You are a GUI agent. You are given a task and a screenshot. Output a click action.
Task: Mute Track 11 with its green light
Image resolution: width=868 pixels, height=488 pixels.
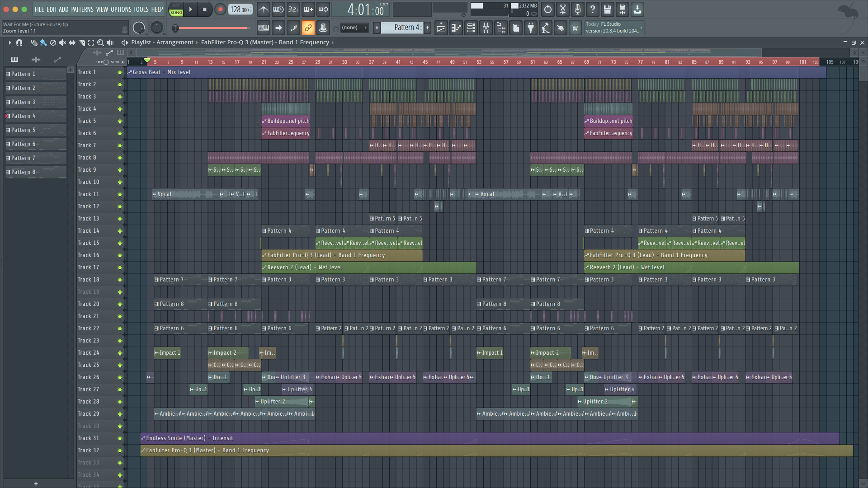tap(120, 194)
